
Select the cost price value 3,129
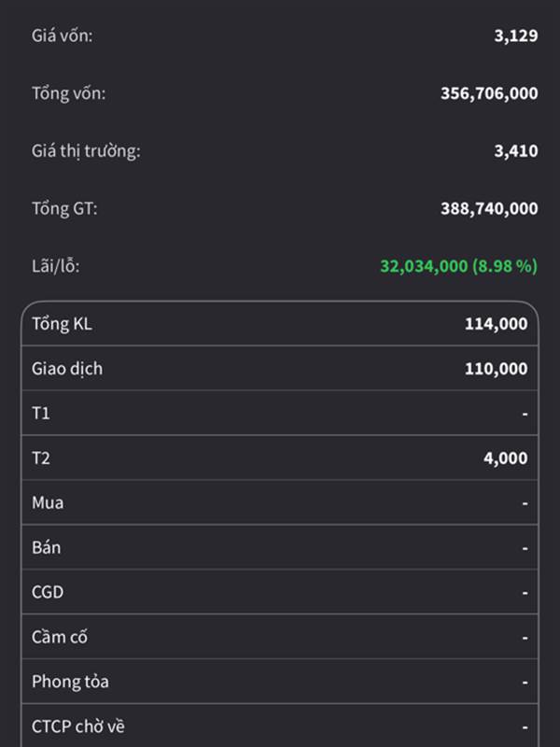click(515, 36)
